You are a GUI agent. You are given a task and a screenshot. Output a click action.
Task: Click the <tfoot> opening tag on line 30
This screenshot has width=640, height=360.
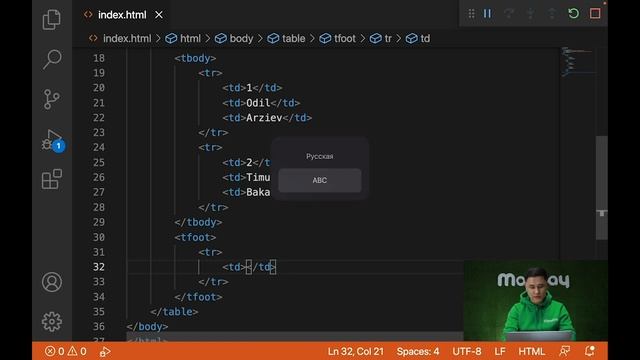point(195,237)
